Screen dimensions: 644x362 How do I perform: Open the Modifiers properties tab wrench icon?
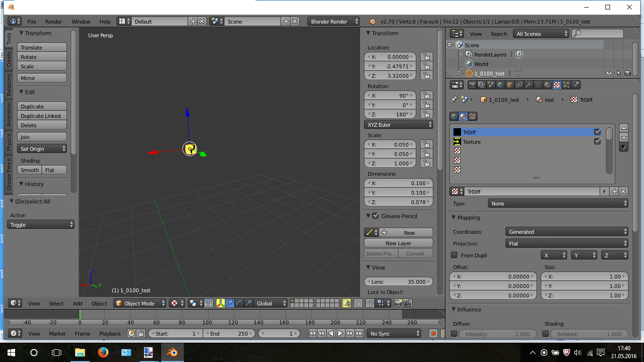[x=528, y=85]
